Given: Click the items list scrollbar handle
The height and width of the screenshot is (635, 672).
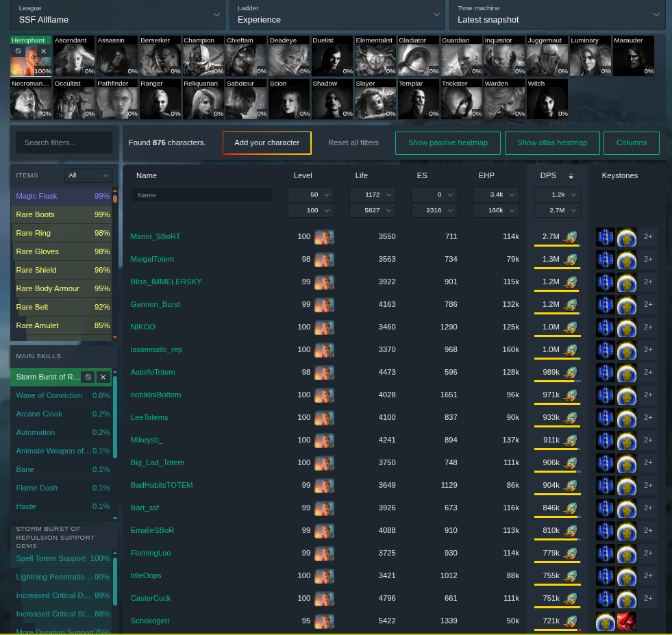Looking at the screenshot, I should tap(115, 199).
